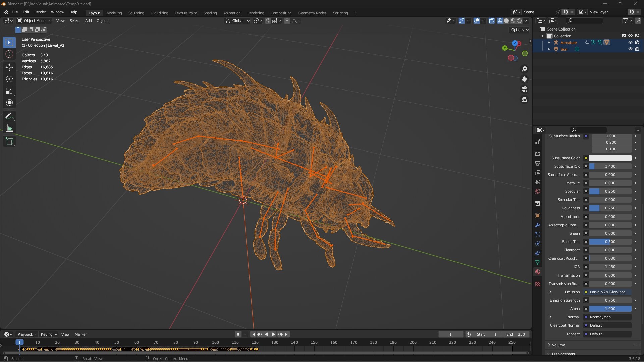The height and width of the screenshot is (362, 644).
Task: Select the Cursor tool in the toolbar
Action: coord(9,54)
